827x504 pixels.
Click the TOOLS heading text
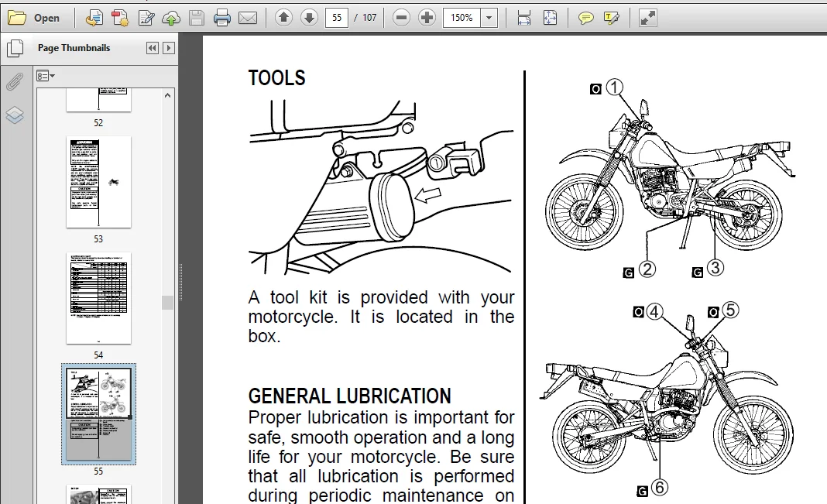pos(277,78)
